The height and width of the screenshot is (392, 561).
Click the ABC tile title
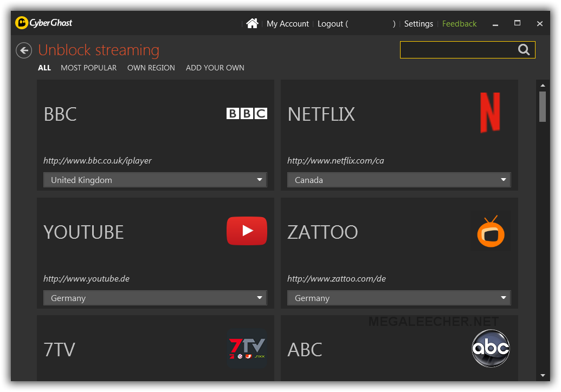pos(305,350)
